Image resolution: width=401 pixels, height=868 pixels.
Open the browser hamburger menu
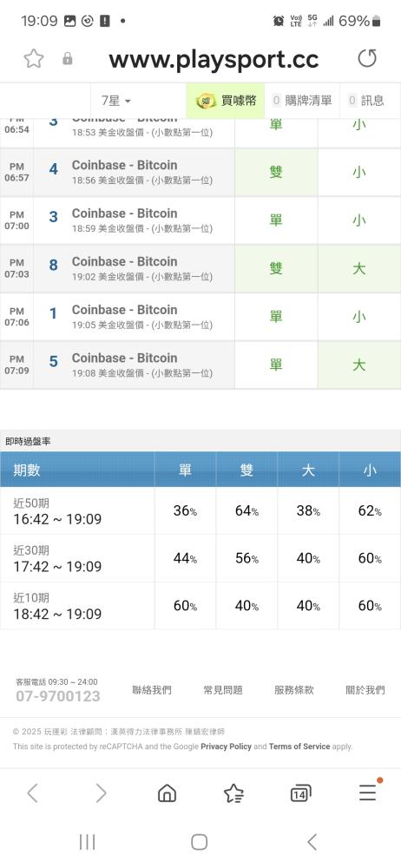pyautogui.click(x=368, y=792)
